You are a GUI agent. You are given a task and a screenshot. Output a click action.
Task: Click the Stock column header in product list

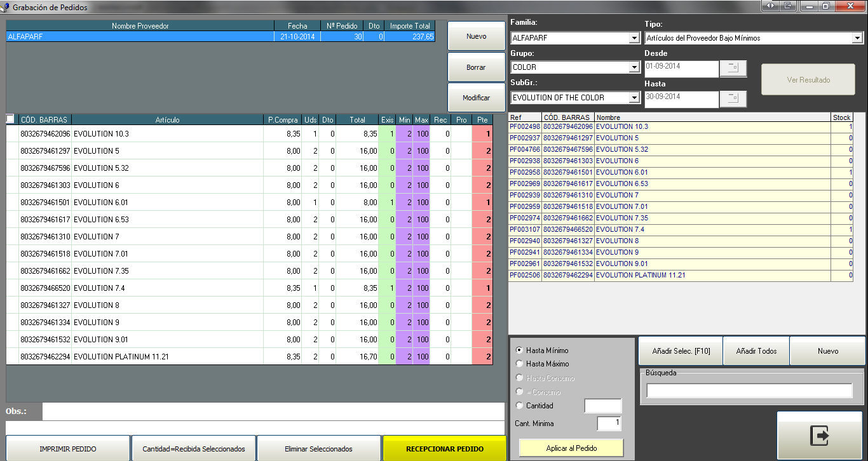[842, 117]
